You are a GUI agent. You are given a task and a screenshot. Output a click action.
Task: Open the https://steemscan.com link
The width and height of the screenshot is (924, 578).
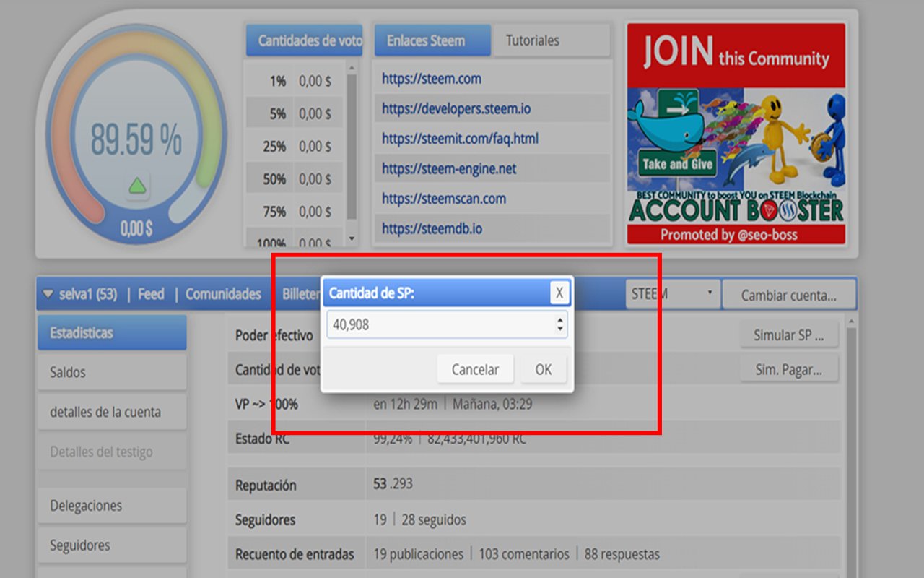click(444, 198)
